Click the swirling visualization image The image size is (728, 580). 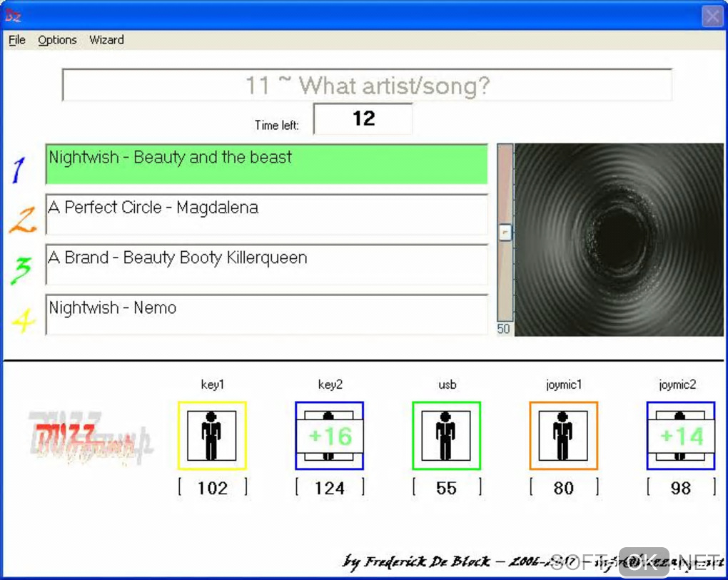(x=619, y=240)
